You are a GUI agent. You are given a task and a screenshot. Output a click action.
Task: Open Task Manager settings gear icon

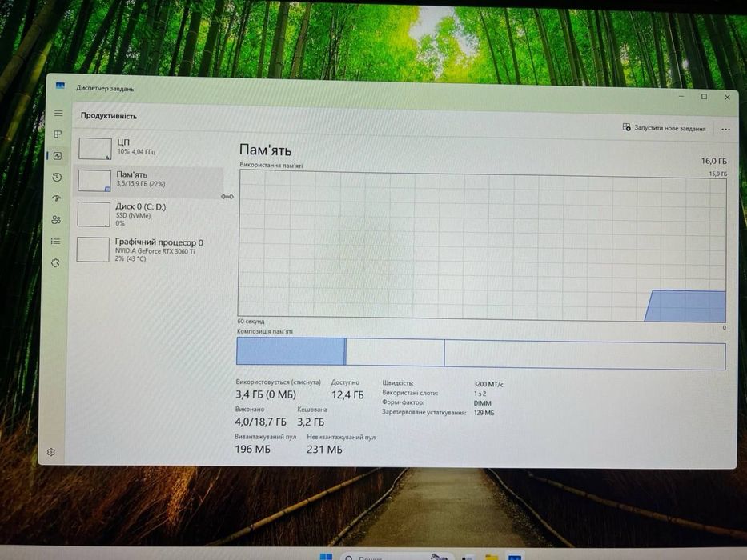click(51, 452)
